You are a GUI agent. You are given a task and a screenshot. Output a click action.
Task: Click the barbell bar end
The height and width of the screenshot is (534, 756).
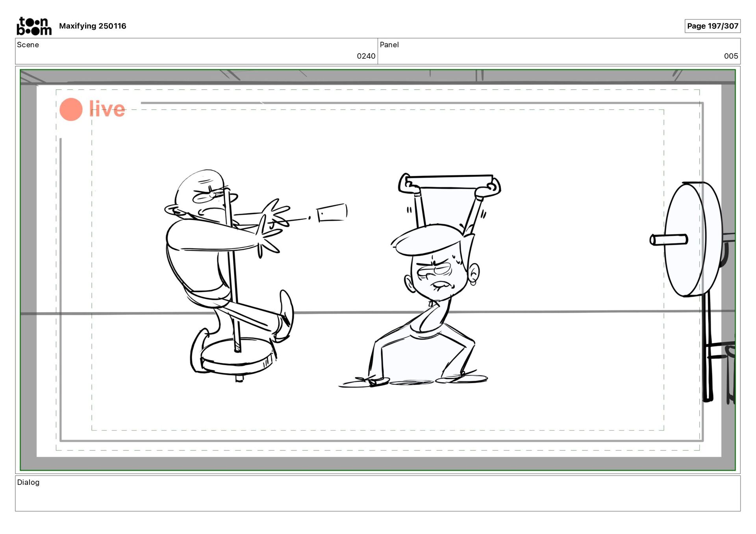click(x=668, y=239)
